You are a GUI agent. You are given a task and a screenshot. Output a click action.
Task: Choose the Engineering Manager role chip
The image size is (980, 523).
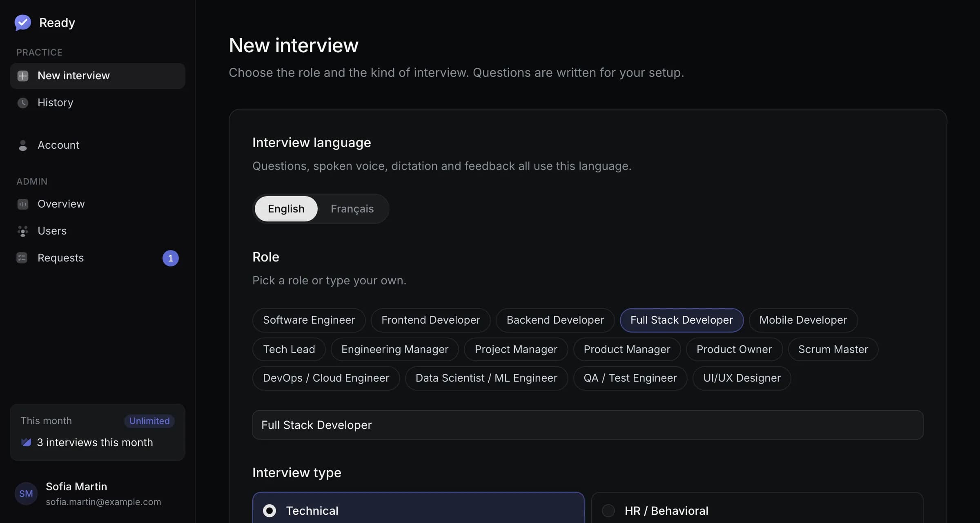click(395, 349)
